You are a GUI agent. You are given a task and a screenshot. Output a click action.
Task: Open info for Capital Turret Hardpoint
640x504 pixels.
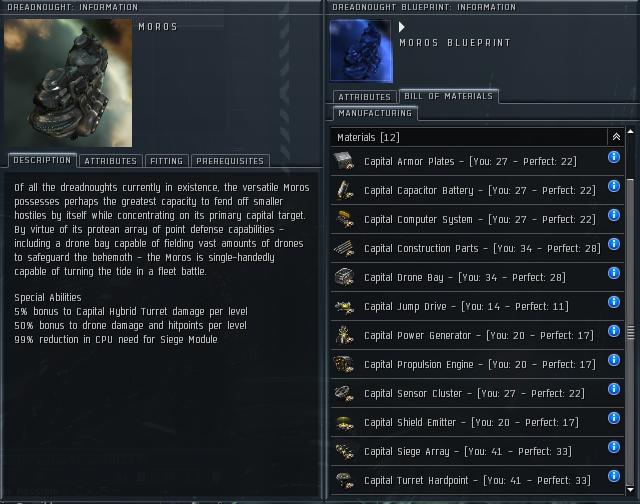point(613,476)
